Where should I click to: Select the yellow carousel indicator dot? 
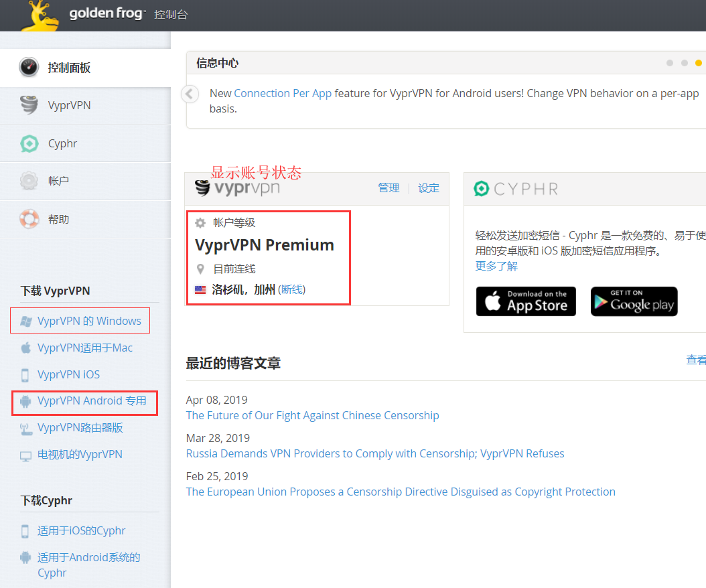click(698, 62)
